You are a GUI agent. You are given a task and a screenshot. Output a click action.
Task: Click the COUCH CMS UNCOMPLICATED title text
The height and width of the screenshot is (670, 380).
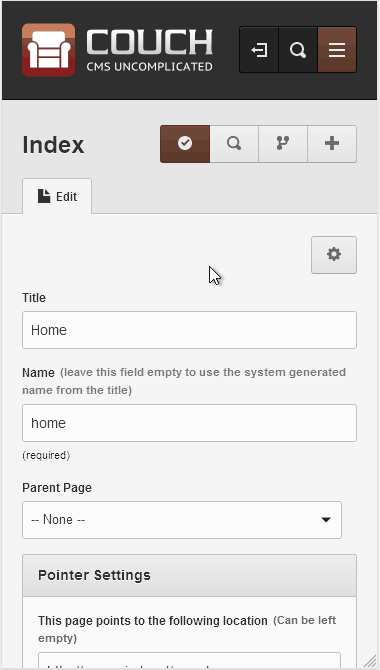point(149,50)
